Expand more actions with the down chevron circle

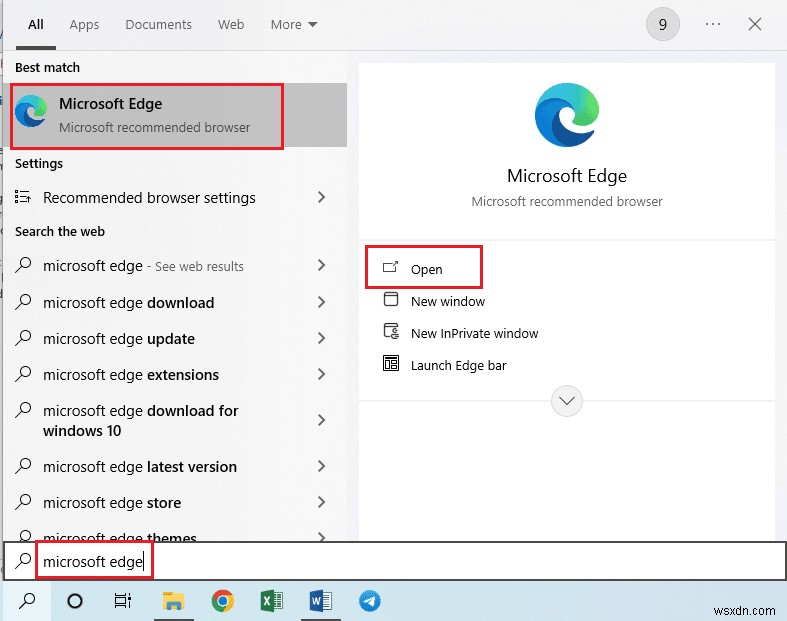567,401
